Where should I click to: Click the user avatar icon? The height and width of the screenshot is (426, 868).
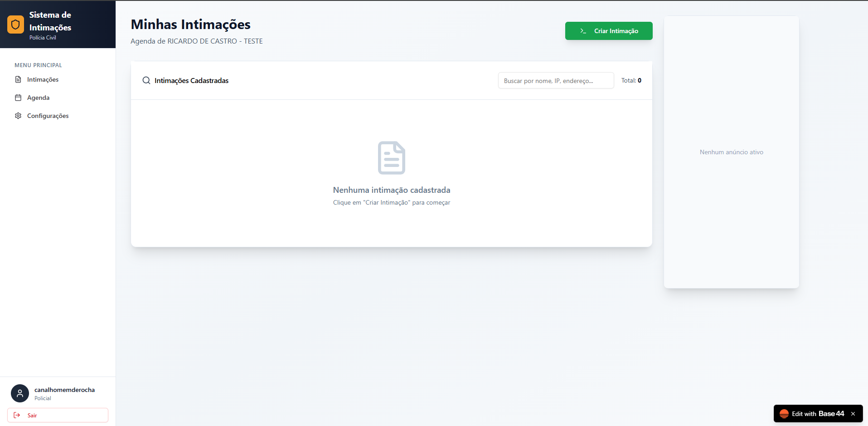click(x=20, y=393)
